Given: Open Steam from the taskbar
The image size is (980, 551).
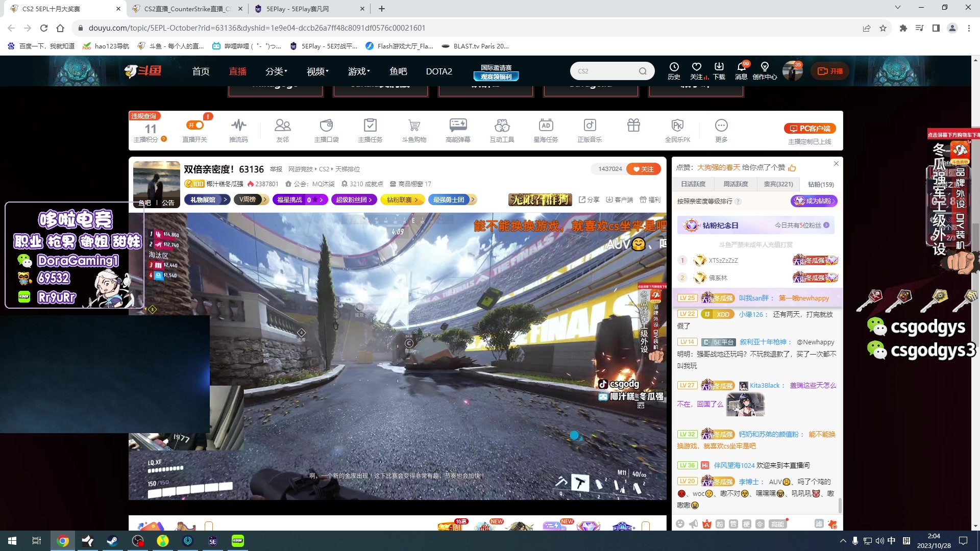Looking at the screenshot, I should point(112,541).
